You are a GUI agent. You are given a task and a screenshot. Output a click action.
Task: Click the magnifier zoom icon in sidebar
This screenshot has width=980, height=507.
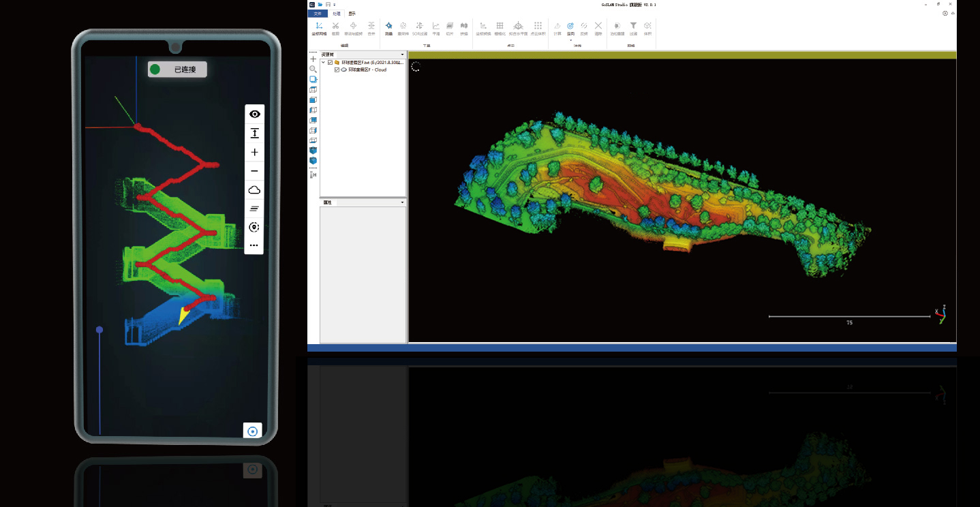click(x=313, y=70)
